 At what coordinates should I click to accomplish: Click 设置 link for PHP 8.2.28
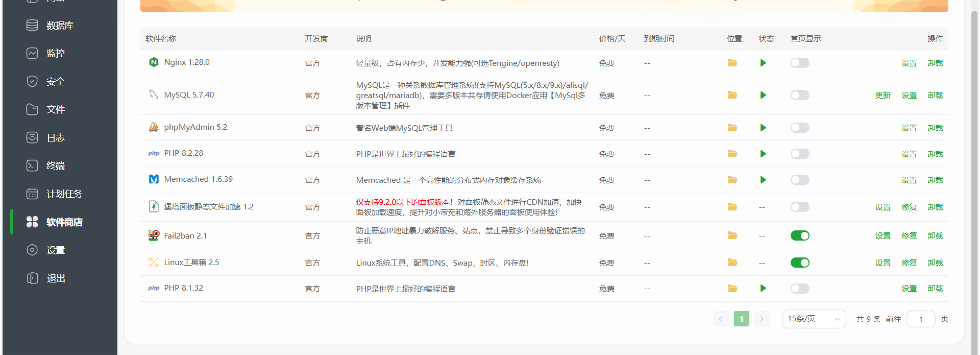click(909, 154)
